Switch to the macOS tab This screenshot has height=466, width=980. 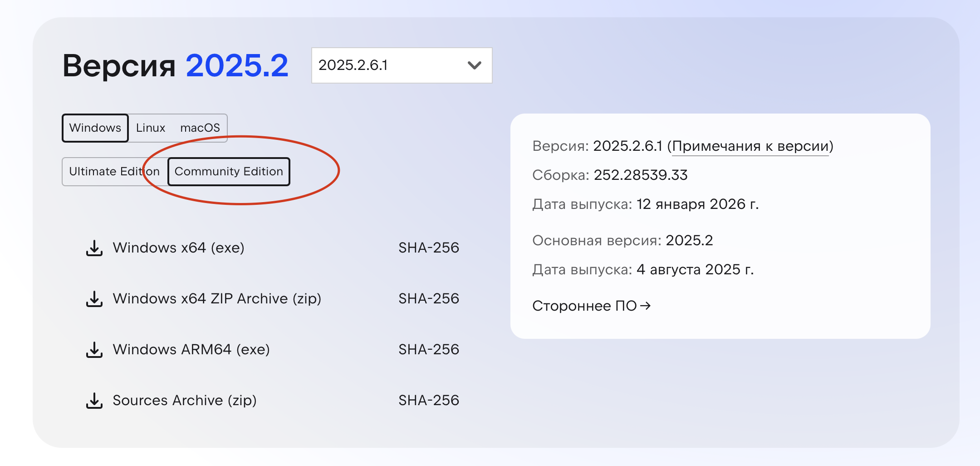[200, 128]
